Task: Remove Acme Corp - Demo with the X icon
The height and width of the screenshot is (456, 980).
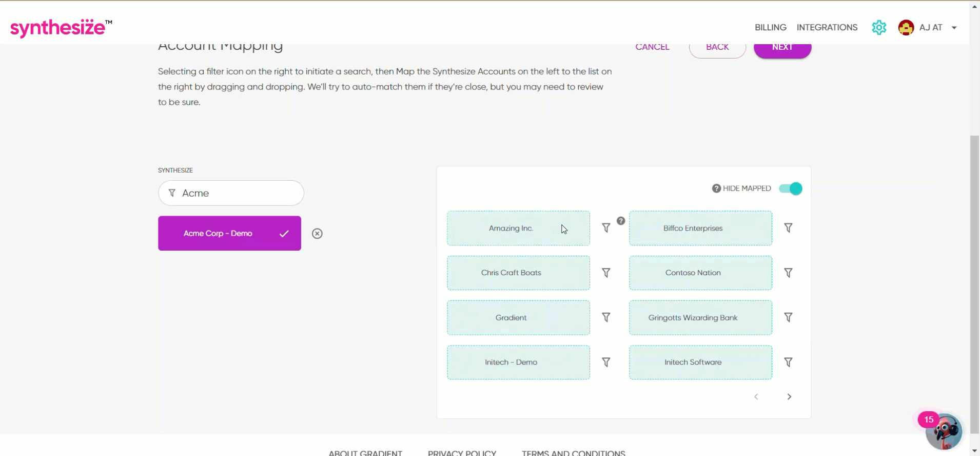Action: pos(318,234)
